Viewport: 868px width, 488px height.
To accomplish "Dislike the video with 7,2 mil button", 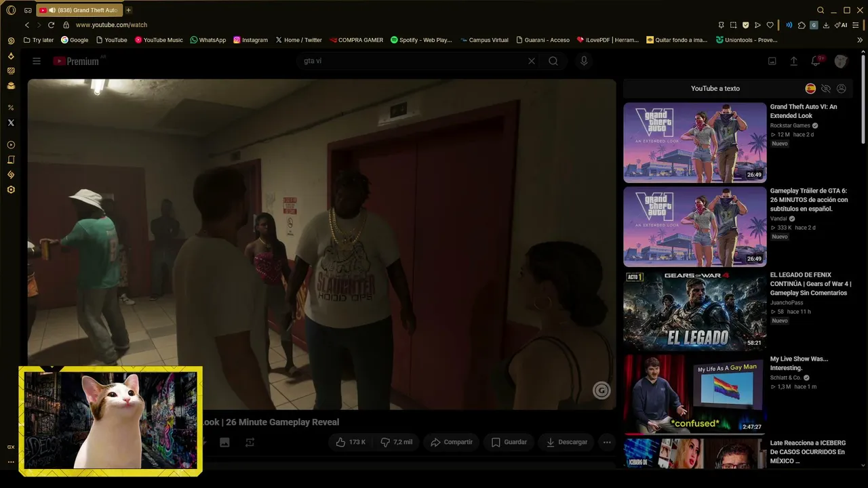I will [x=396, y=442].
